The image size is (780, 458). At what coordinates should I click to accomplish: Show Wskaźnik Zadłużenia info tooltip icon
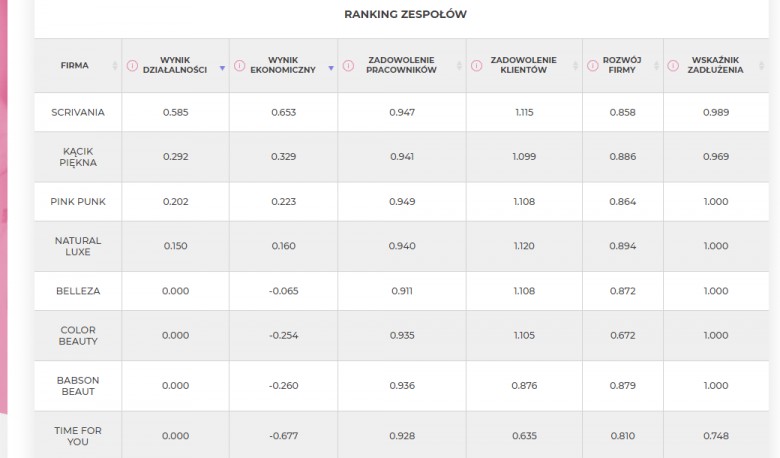coord(673,66)
